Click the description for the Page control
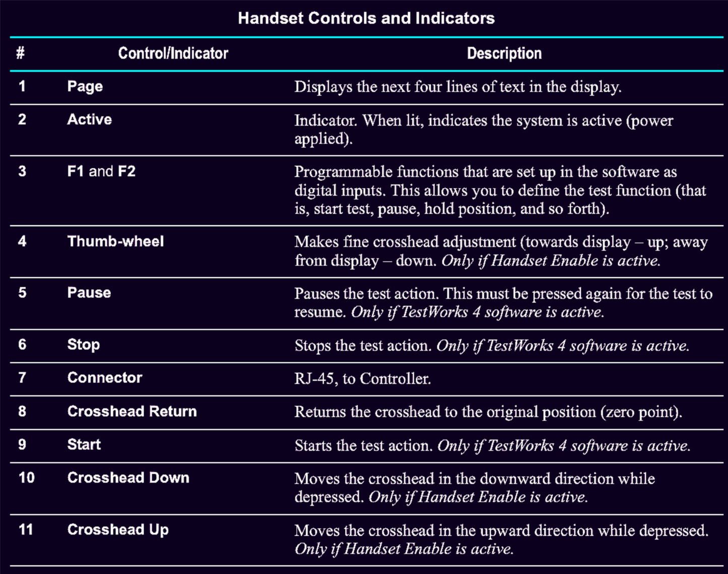The width and height of the screenshot is (728, 574). pyautogui.click(x=457, y=87)
